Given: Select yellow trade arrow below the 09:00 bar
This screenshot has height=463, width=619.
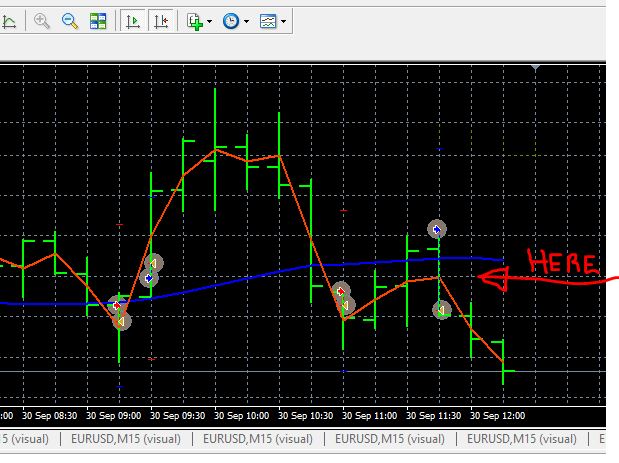Looking at the screenshot, I should [122, 322].
